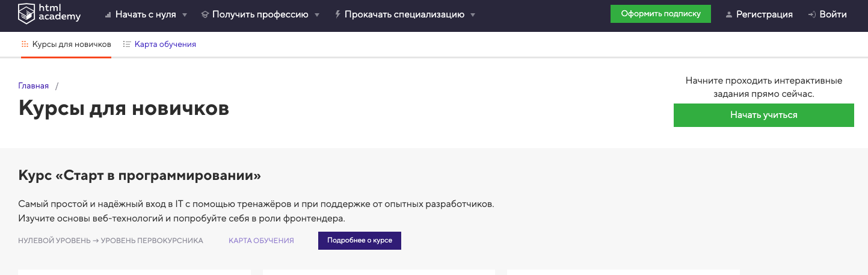Viewport: 868px width, 275px height.
Task: Select the Курсы для новичков tab
Action: coord(66,45)
